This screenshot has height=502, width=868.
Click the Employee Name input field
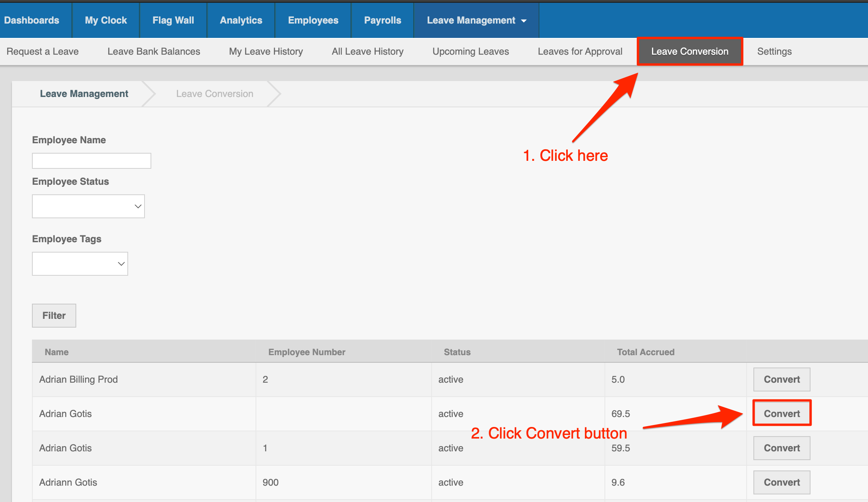click(91, 161)
